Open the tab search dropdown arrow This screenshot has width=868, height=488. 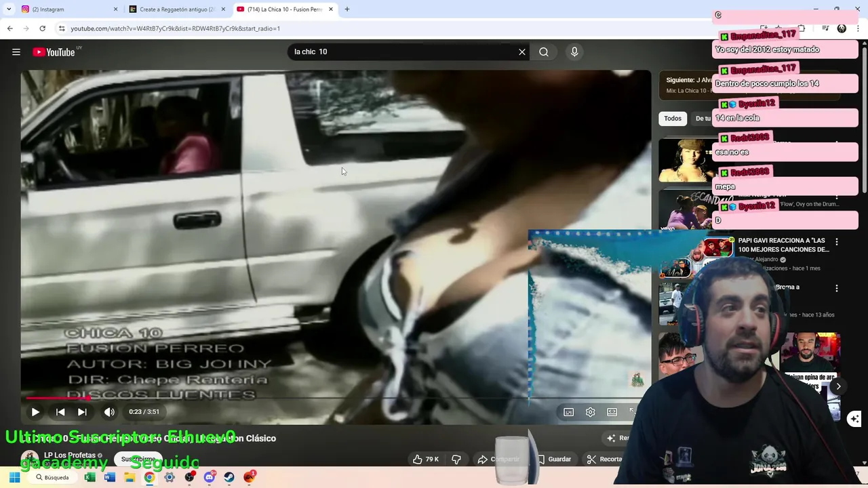(9, 9)
